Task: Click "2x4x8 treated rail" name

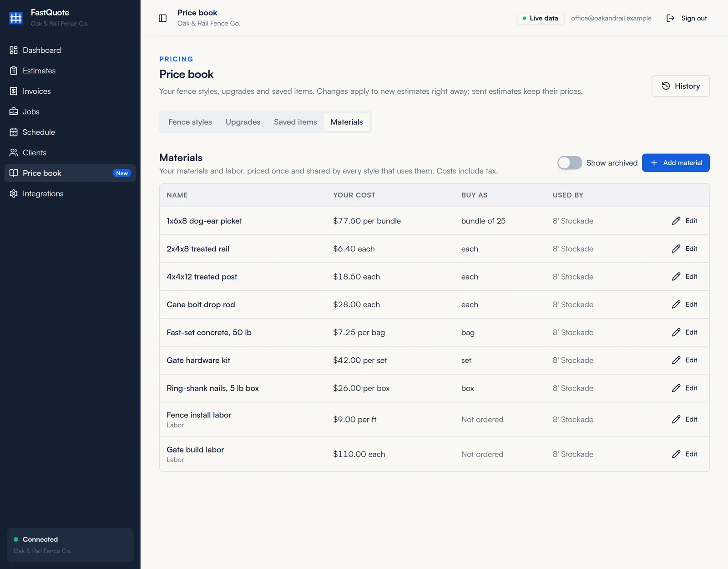Action: [198, 249]
